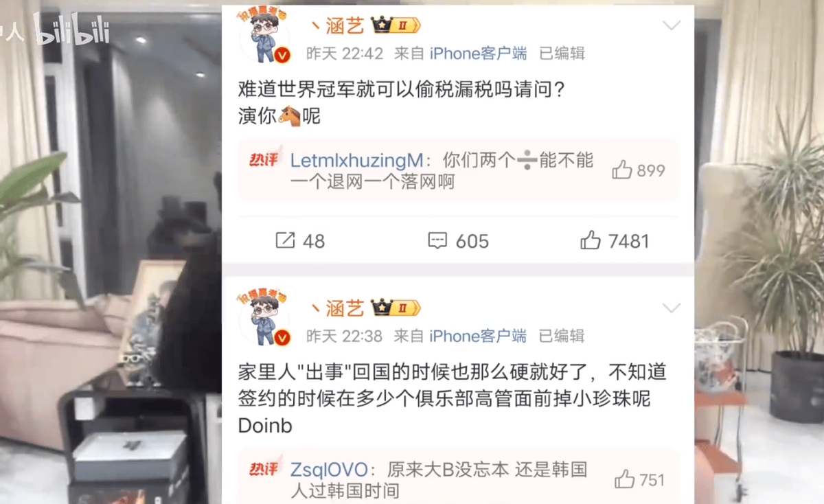Expand second post's options chevron
The width and height of the screenshot is (824, 504).
point(671,308)
